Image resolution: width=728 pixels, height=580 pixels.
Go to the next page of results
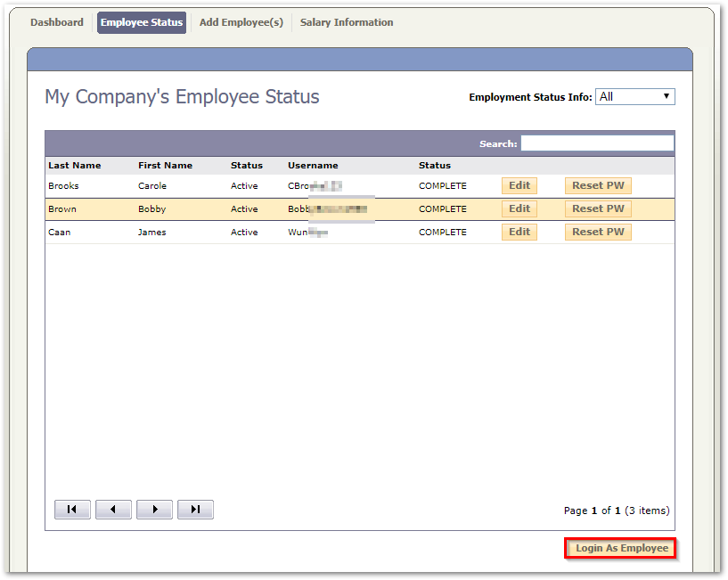(x=155, y=510)
